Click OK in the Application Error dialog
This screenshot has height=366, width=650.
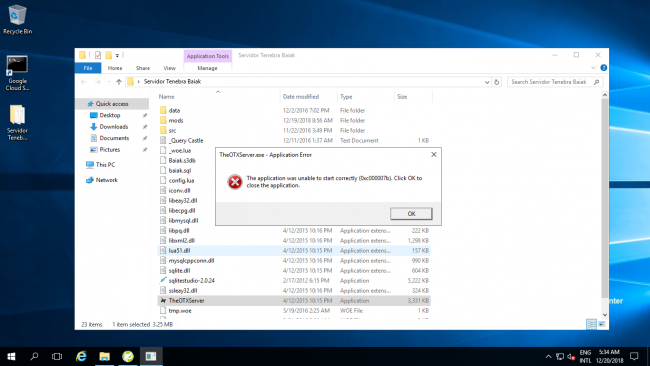tap(411, 213)
